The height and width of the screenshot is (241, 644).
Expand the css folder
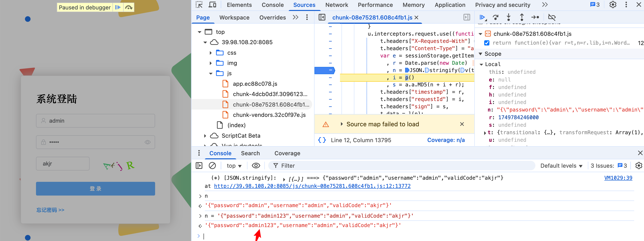pyautogui.click(x=211, y=53)
